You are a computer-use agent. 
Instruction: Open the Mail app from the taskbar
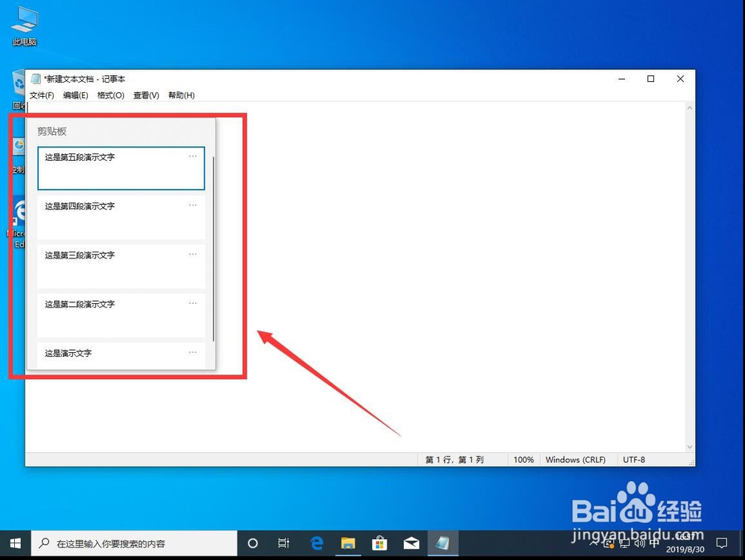[x=411, y=543]
